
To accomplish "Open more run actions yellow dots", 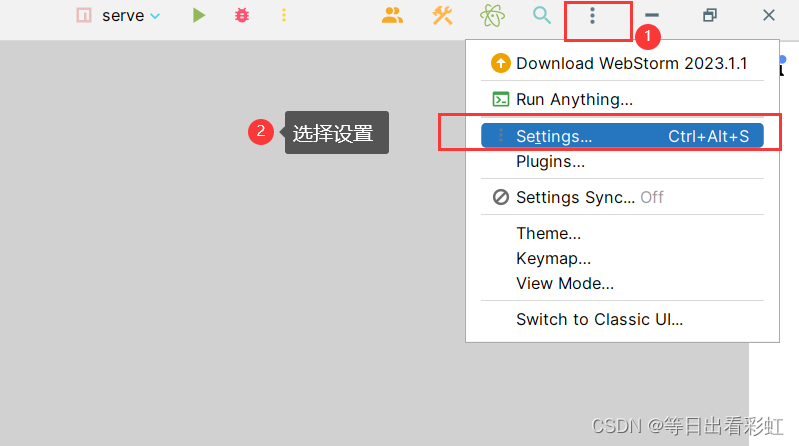I will [284, 15].
